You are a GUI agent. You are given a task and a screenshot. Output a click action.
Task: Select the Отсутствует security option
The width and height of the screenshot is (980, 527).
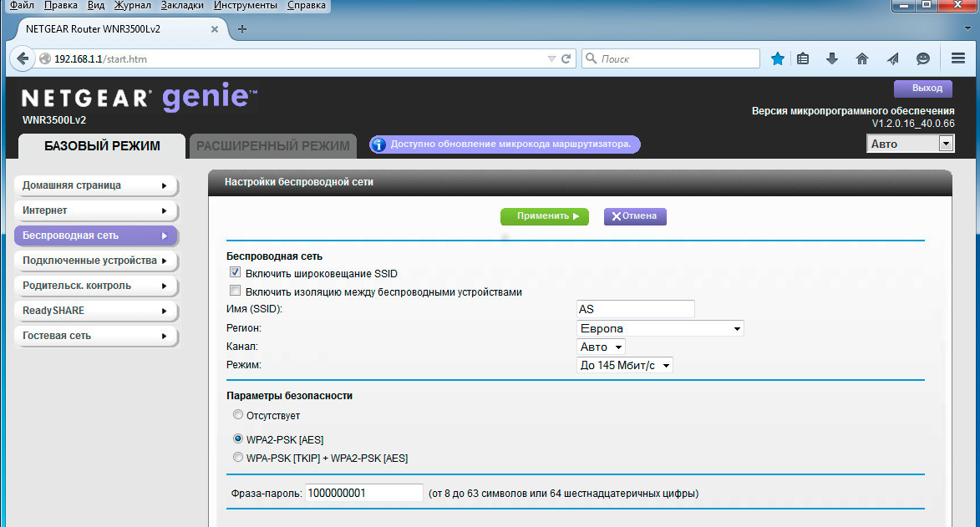click(x=238, y=415)
